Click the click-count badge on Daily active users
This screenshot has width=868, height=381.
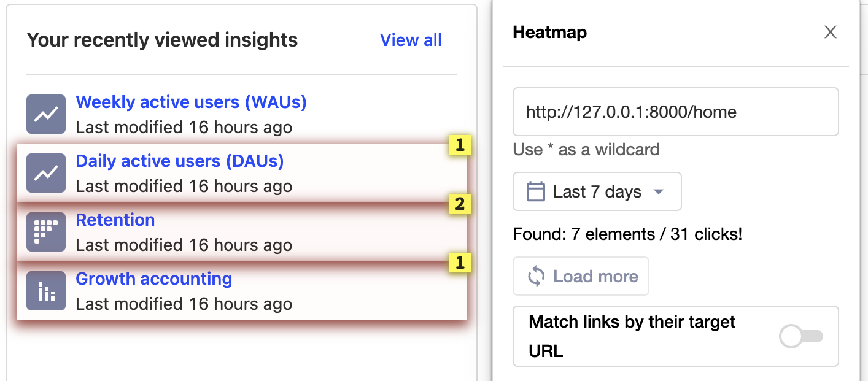460,145
